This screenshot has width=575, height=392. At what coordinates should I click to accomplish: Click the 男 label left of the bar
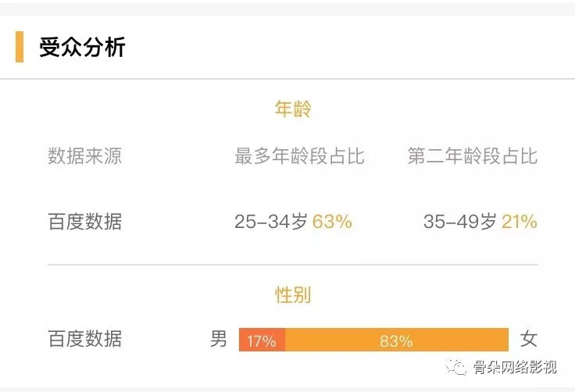coord(219,340)
